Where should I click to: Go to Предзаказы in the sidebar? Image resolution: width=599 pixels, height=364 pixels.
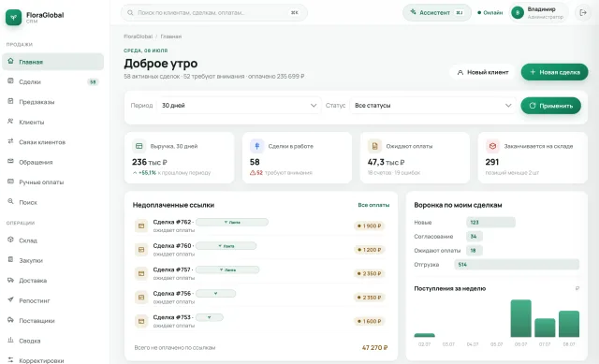coord(52,102)
